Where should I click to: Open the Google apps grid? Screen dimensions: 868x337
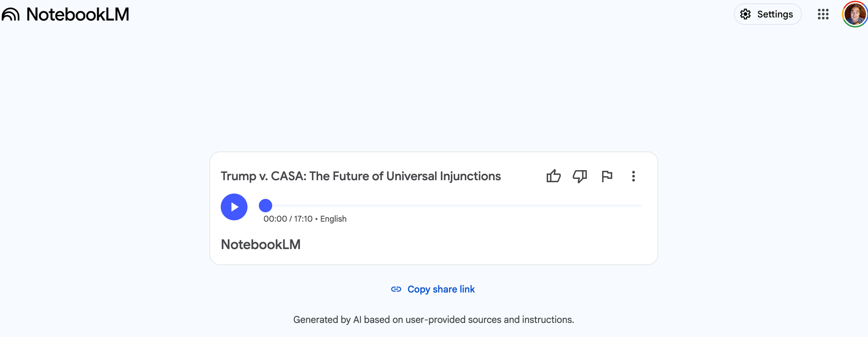pos(823,14)
